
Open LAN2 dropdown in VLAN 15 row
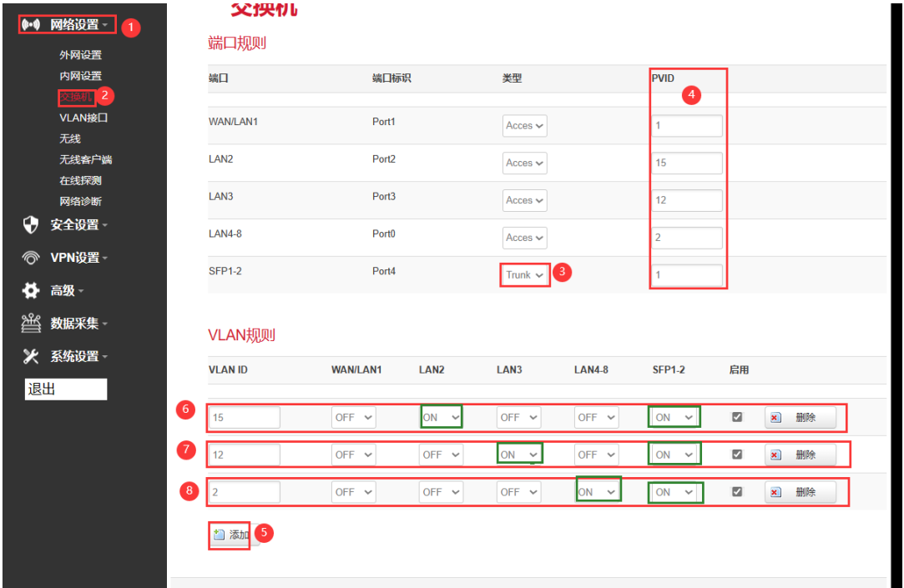click(x=442, y=417)
